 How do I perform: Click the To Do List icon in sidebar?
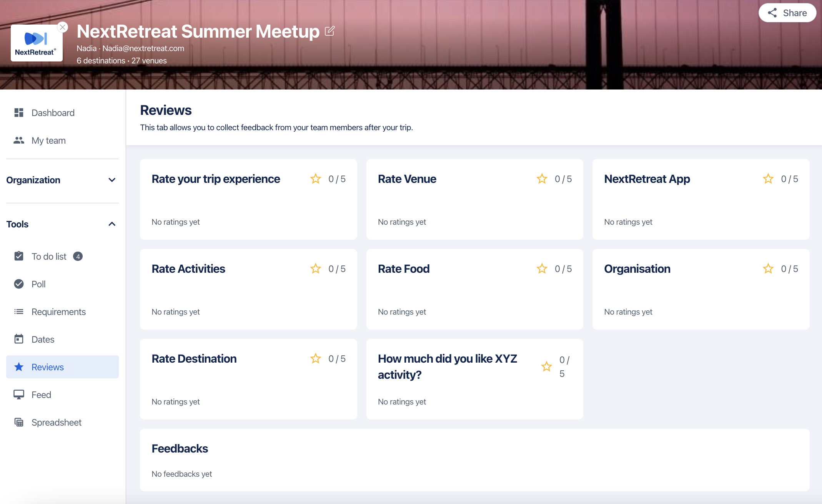coord(19,256)
